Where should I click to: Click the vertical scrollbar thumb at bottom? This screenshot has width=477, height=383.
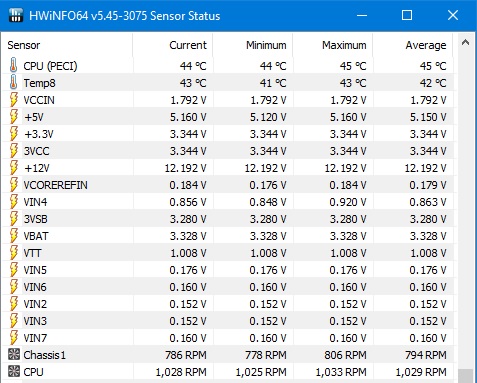[x=466, y=376]
